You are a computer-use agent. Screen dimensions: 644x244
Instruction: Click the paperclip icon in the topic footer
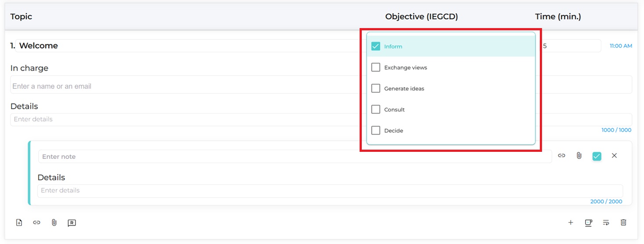pyautogui.click(x=54, y=222)
